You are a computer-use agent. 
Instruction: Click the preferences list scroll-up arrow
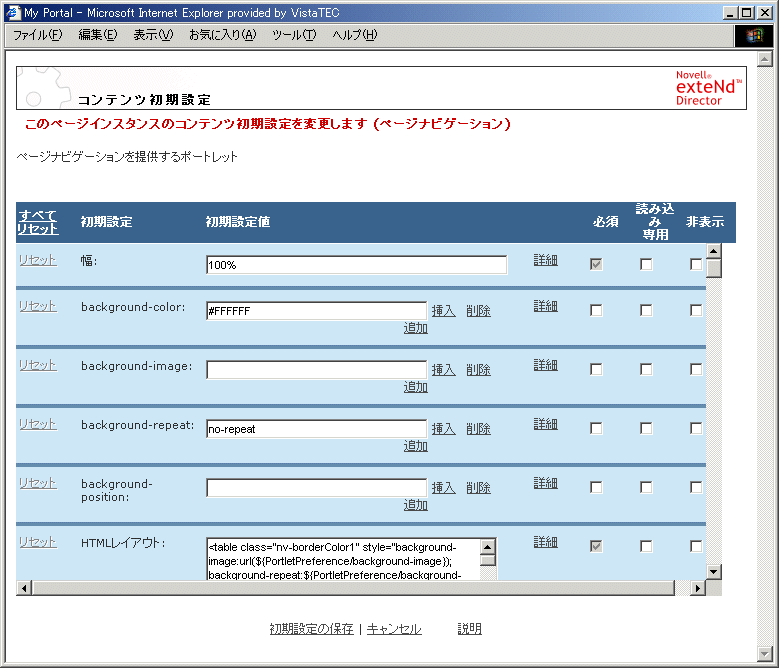point(714,251)
